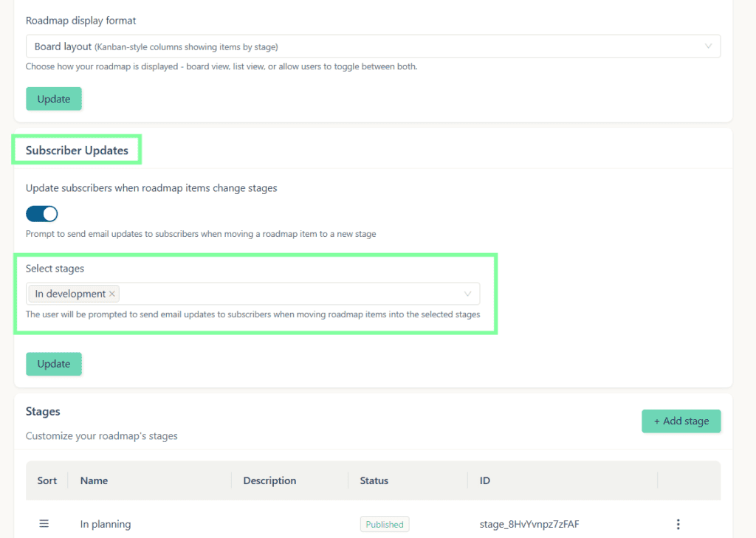
Task: Select the In planning stage name
Action: point(106,524)
